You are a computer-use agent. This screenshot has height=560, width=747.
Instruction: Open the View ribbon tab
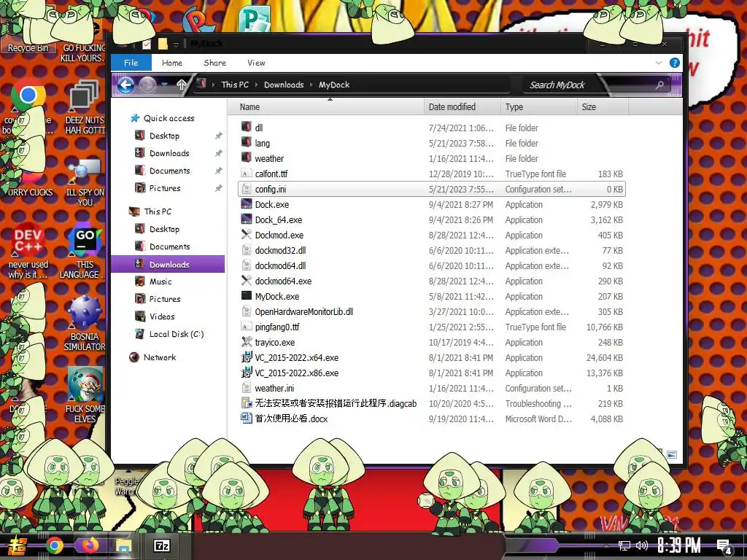[x=256, y=63]
